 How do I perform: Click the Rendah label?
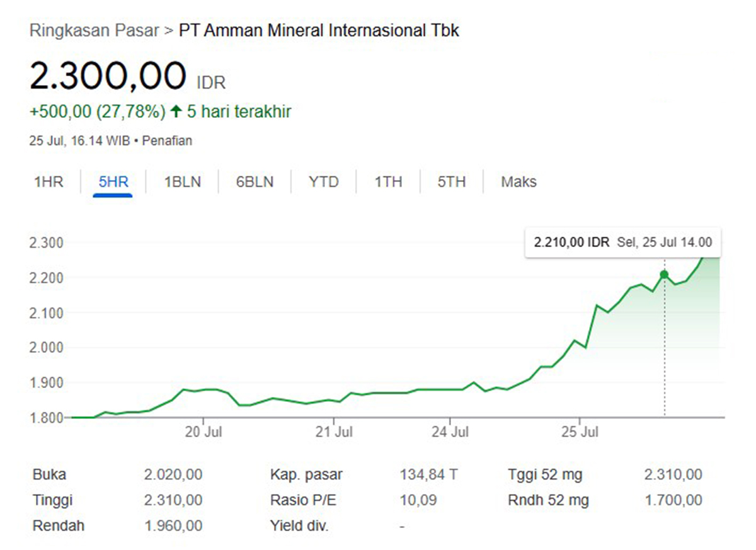(59, 525)
